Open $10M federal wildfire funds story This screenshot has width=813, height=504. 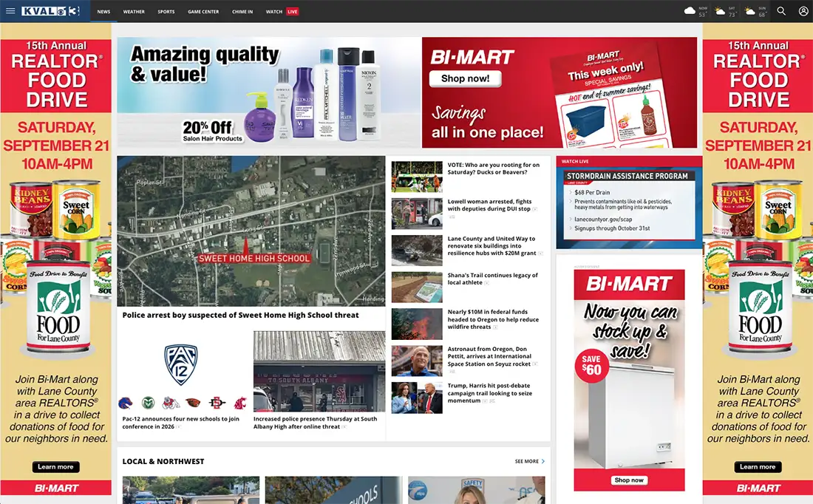click(493, 319)
